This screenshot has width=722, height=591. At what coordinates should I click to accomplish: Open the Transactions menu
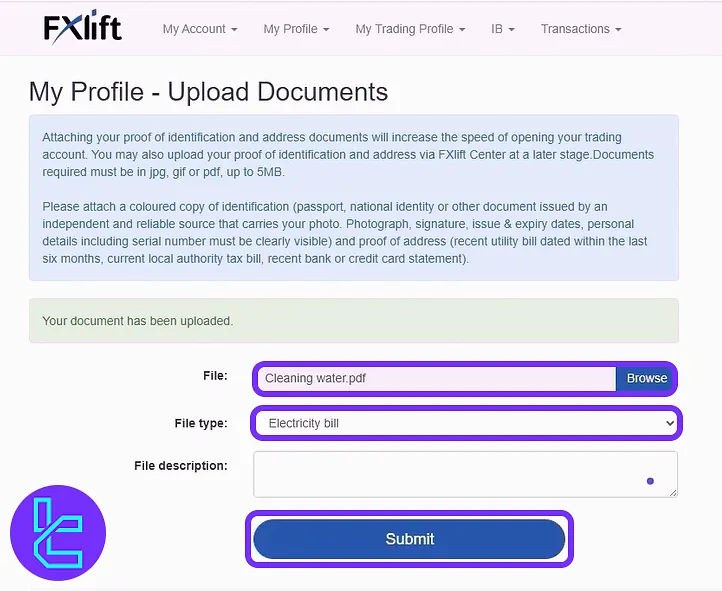pos(581,29)
